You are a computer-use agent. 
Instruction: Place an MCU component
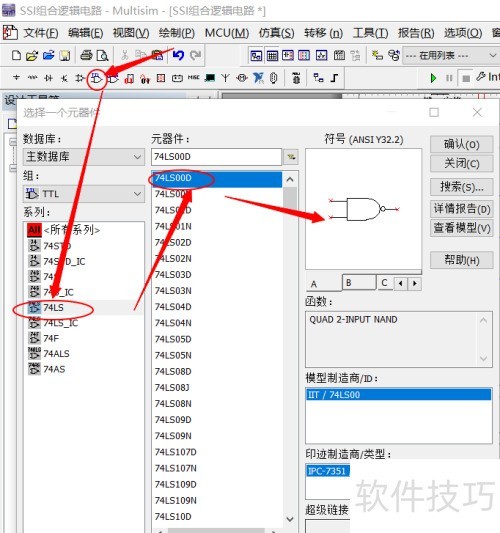(x=296, y=78)
